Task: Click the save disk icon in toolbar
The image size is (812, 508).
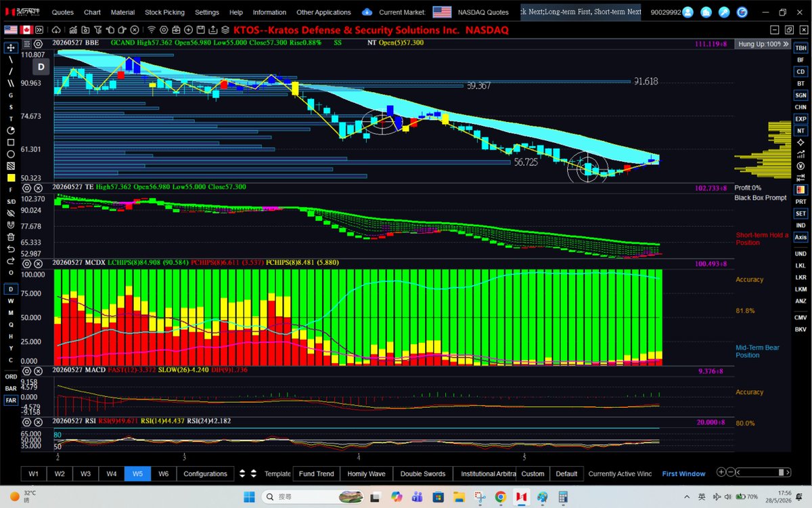Action: (200, 30)
